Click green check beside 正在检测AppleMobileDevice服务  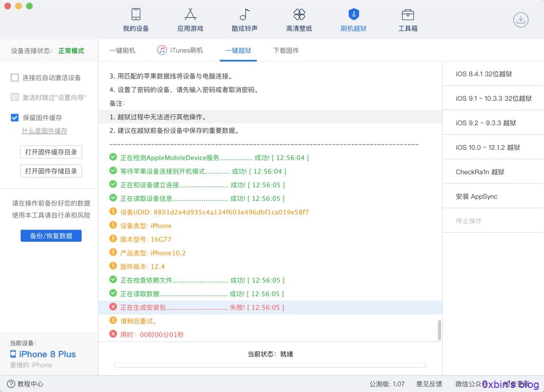tap(113, 157)
